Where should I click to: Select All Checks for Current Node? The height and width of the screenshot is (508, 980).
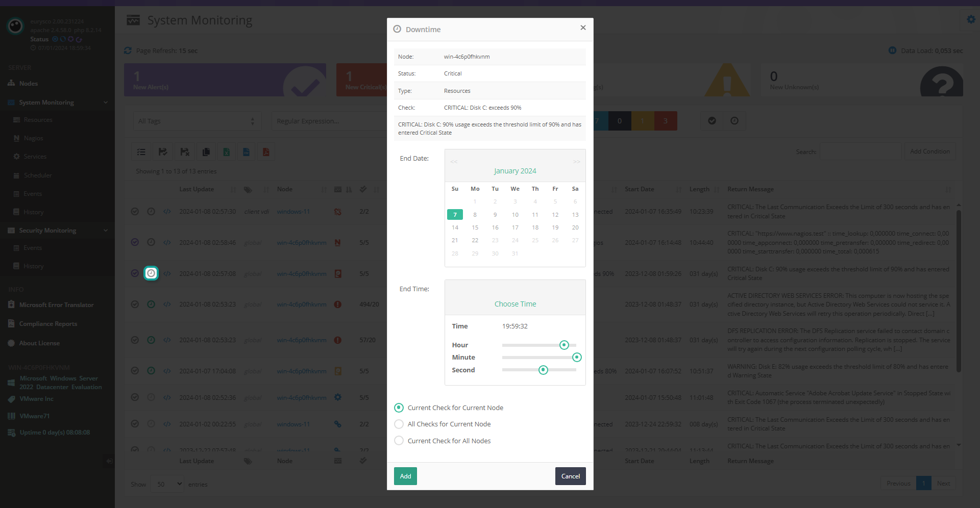399,424
